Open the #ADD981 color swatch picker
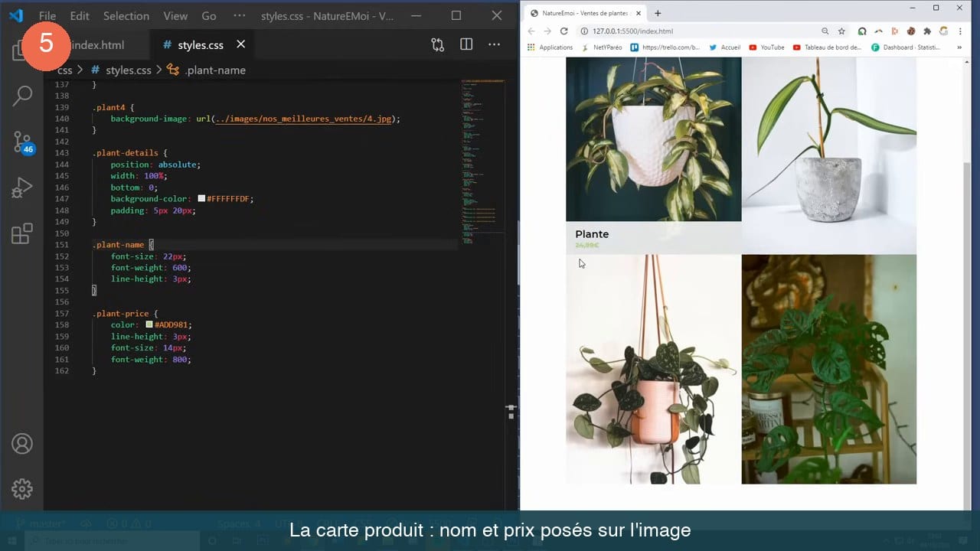This screenshot has height=551, width=980. click(x=149, y=324)
